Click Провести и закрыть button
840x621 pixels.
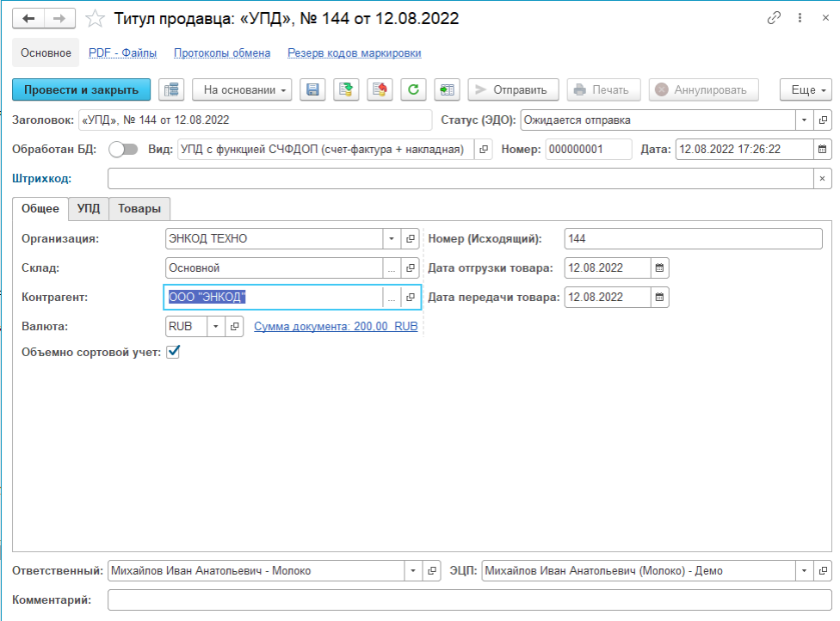pos(81,89)
